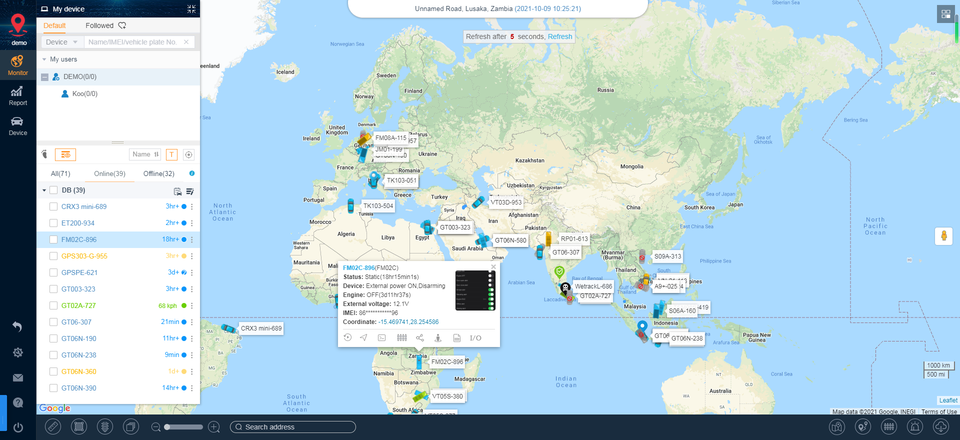Toggle the traffic light layer
The image size is (960, 440).
[x=104, y=427]
